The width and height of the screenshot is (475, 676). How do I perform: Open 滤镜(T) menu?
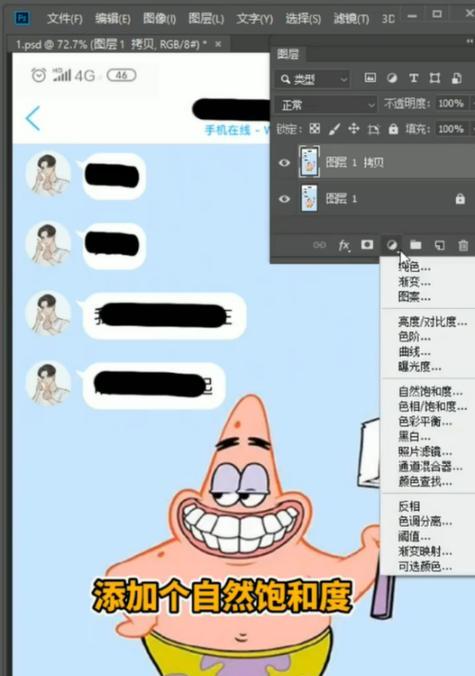(351, 19)
